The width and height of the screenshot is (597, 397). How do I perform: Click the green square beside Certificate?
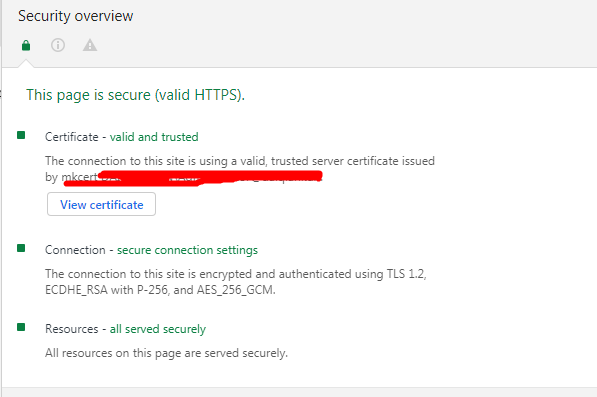point(21,135)
